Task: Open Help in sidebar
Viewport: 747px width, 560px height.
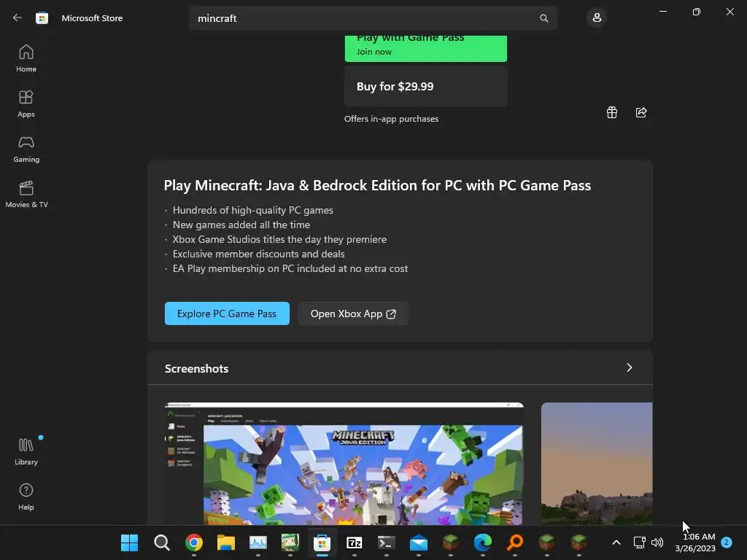Action: coord(26,496)
